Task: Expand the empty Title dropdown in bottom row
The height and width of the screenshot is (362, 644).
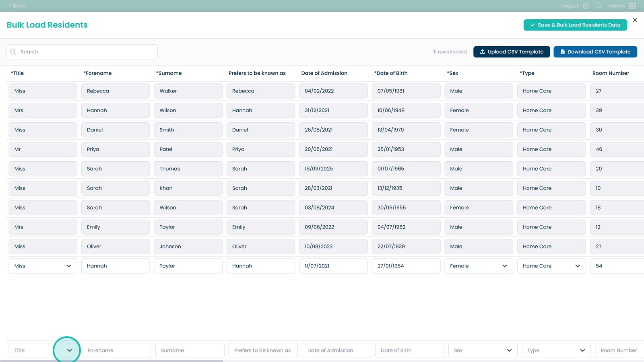Action: point(69,350)
